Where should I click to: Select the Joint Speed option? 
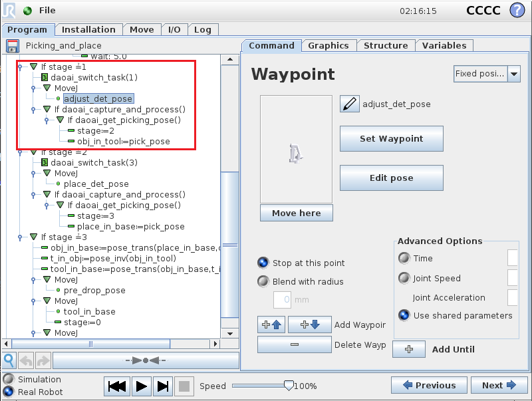(404, 278)
